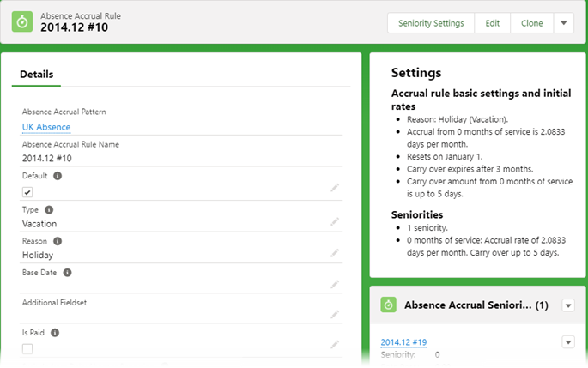The height and width of the screenshot is (368, 588).
Task: Click info icon next to Base Date
Action: [67, 273]
